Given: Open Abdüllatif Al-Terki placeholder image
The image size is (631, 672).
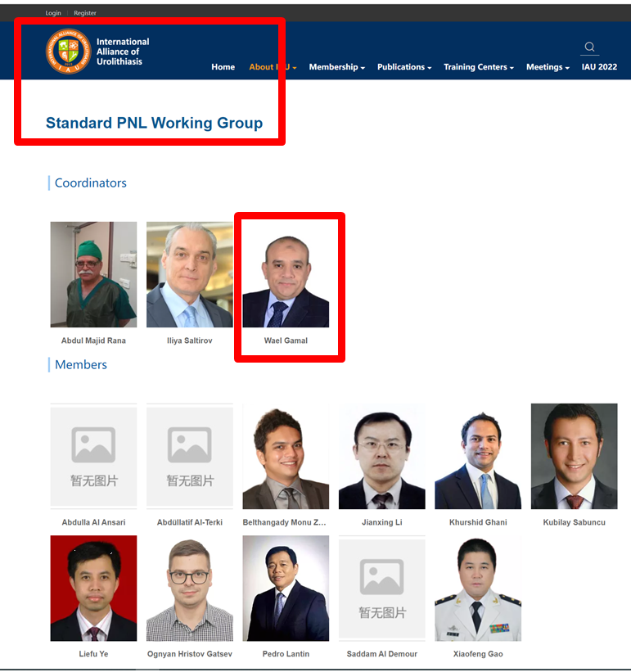Looking at the screenshot, I should point(190,457).
